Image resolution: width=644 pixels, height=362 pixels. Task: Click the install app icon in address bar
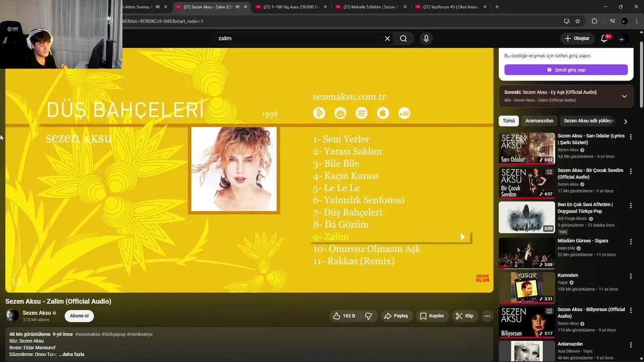567,21
